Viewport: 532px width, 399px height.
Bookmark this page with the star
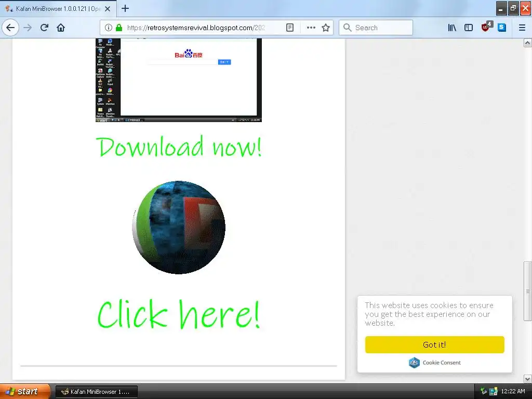point(326,28)
